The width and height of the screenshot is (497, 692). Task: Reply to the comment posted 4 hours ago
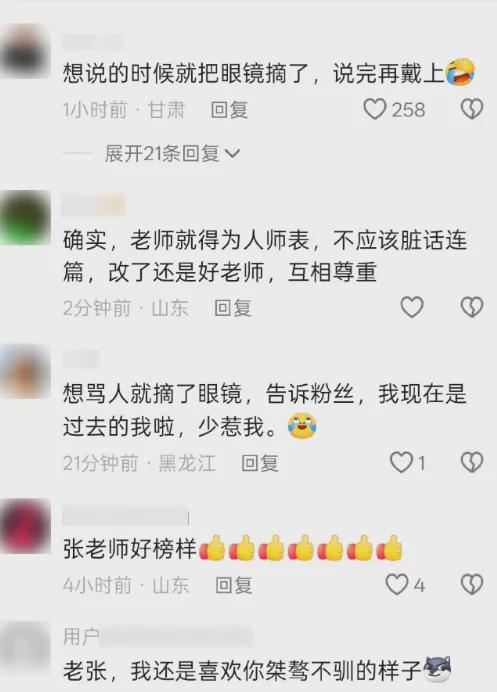[233, 585]
